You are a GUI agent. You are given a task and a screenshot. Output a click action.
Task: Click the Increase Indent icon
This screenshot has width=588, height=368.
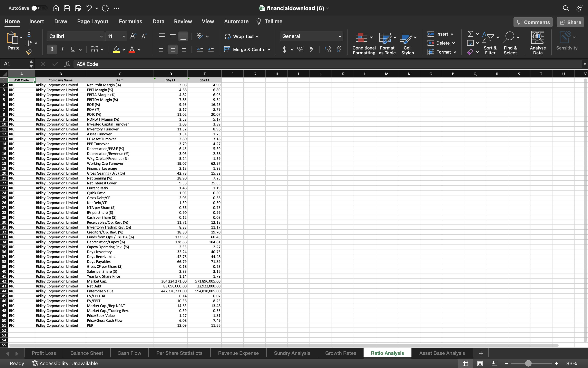211,49
